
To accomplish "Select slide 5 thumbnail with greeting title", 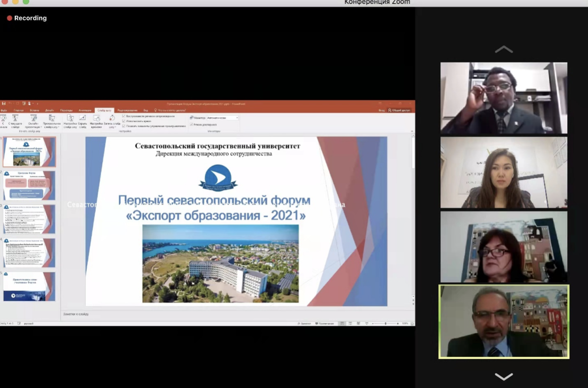I will (29, 287).
